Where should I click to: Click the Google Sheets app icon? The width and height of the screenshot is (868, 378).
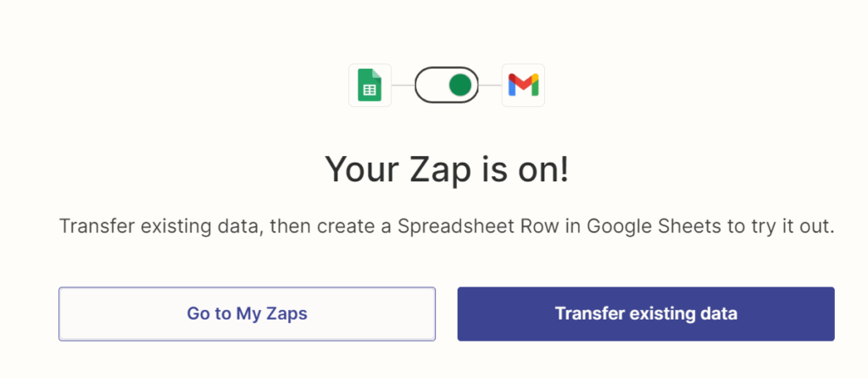click(370, 85)
